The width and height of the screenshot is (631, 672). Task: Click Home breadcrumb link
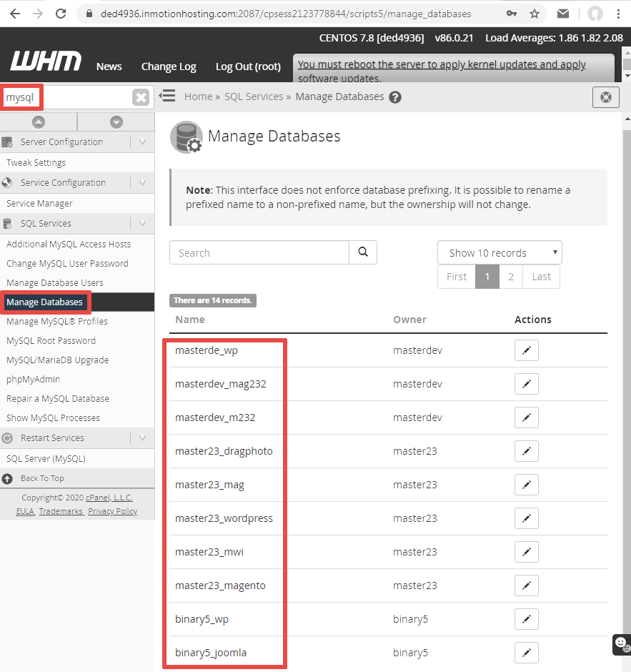(199, 97)
